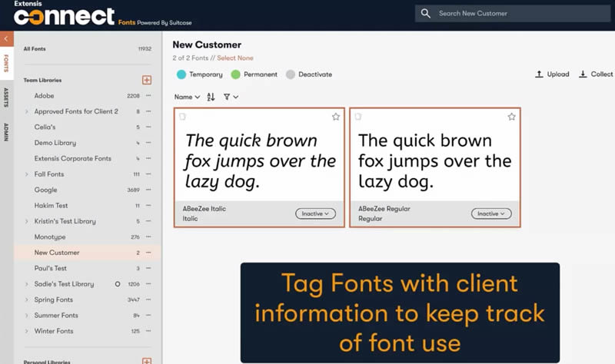Switch to the Assets side tab
Viewport: 615px width, 364px height.
point(6,98)
